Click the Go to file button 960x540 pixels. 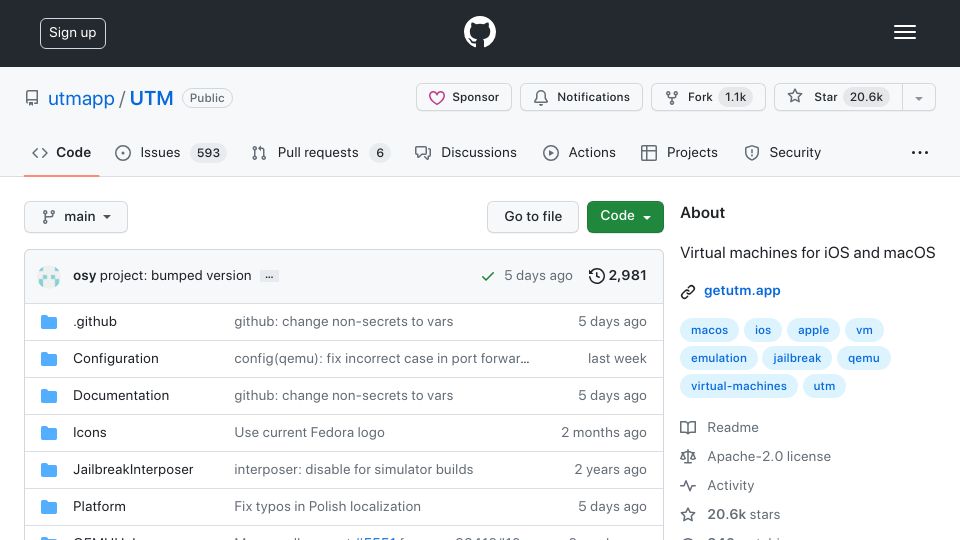[533, 217]
